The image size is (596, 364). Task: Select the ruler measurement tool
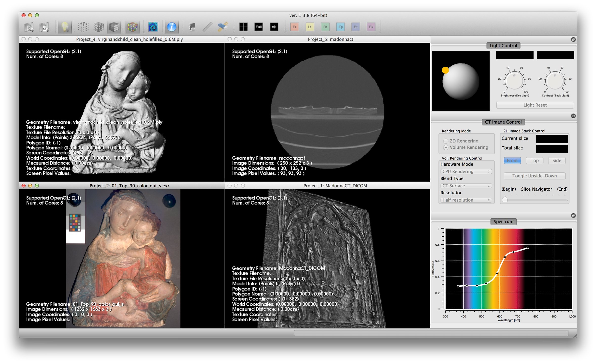207,27
